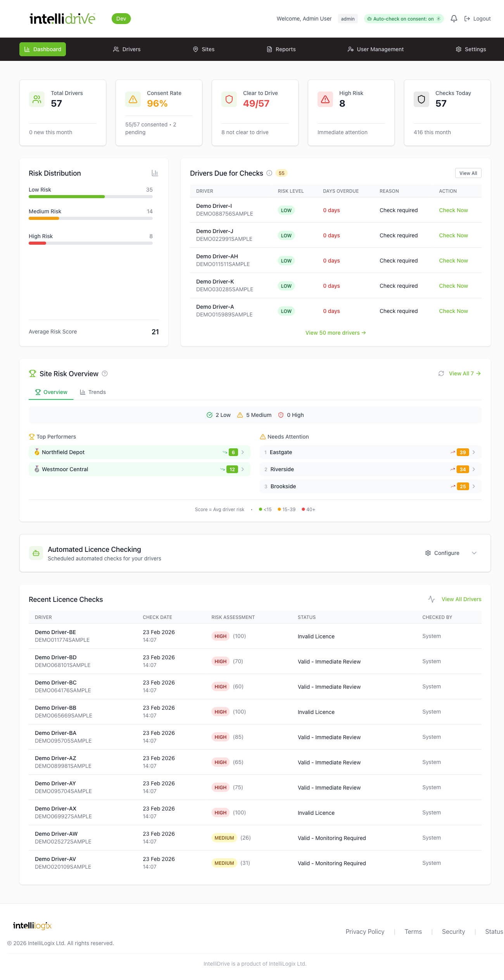Click the intellilogix footer logo
This screenshot has width=504, height=980.
point(32,926)
